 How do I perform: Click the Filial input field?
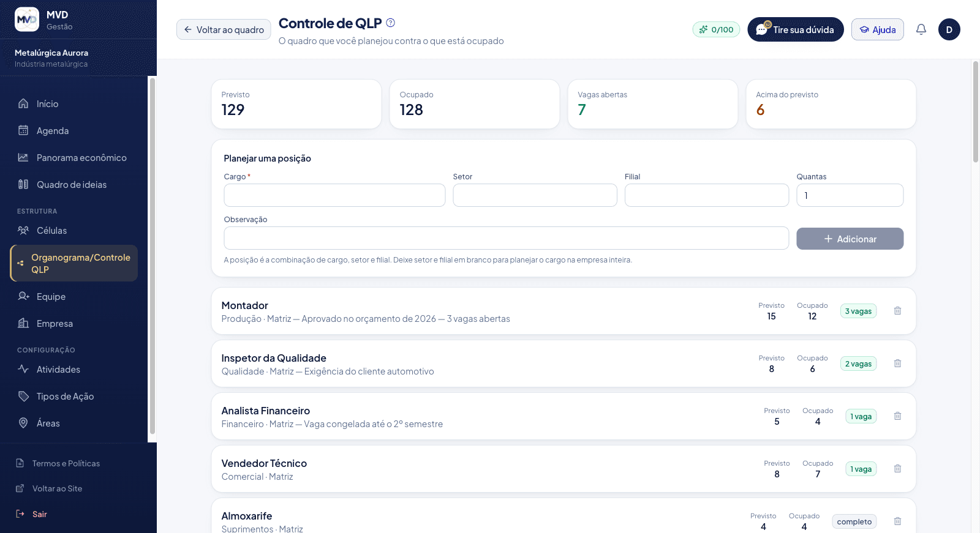tap(707, 195)
